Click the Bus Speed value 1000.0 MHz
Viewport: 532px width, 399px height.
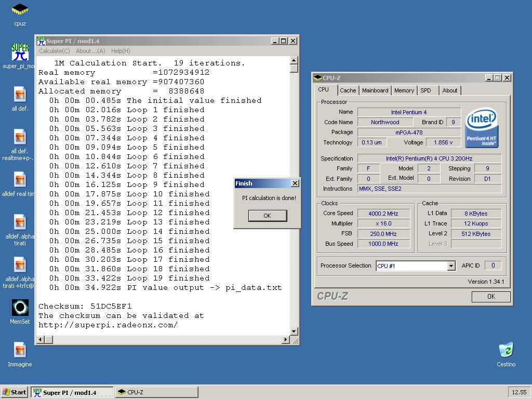coord(383,244)
